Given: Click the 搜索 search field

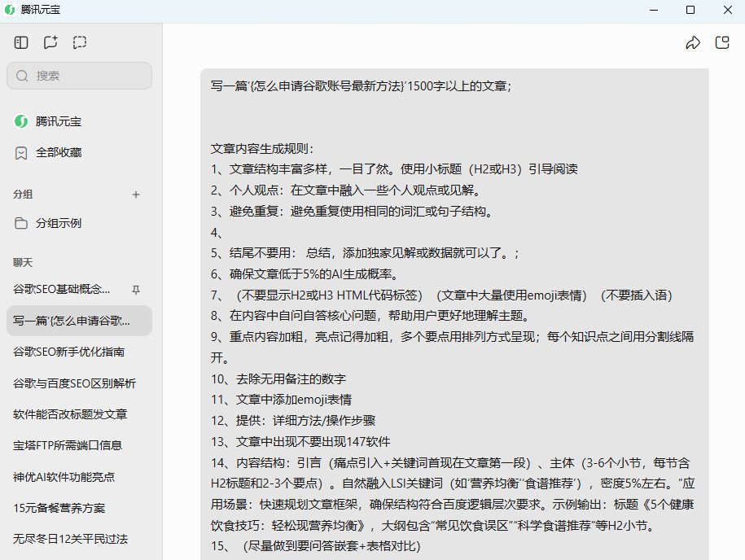Looking at the screenshot, I should click(79, 76).
